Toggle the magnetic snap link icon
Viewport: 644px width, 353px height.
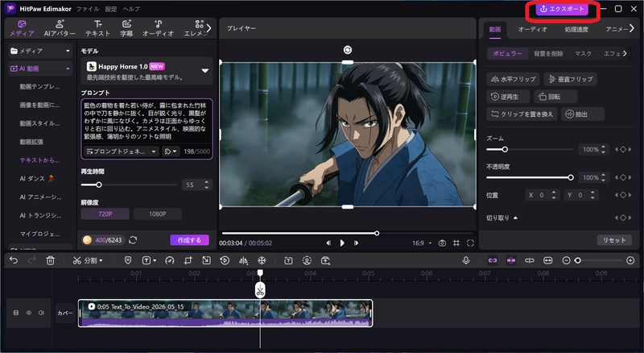(493, 260)
